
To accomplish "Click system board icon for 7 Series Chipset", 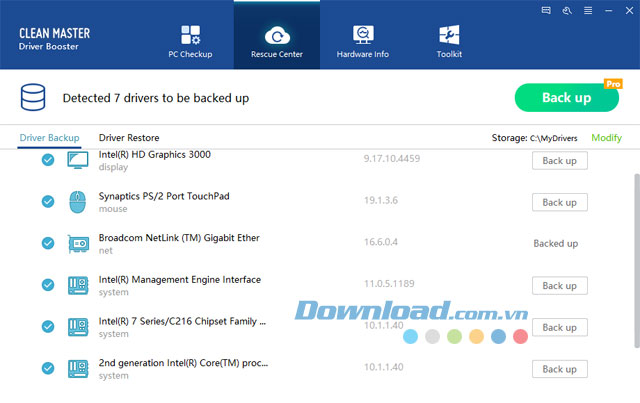I will point(78,327).
